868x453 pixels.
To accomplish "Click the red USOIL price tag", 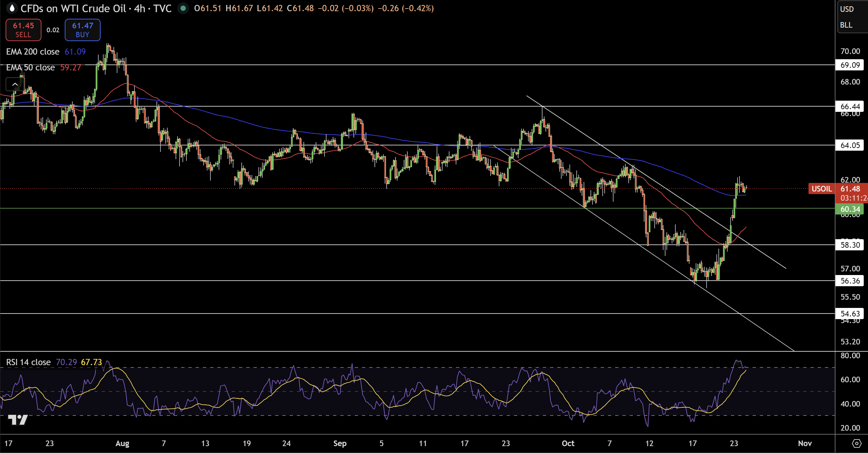I will coord(821,189).
